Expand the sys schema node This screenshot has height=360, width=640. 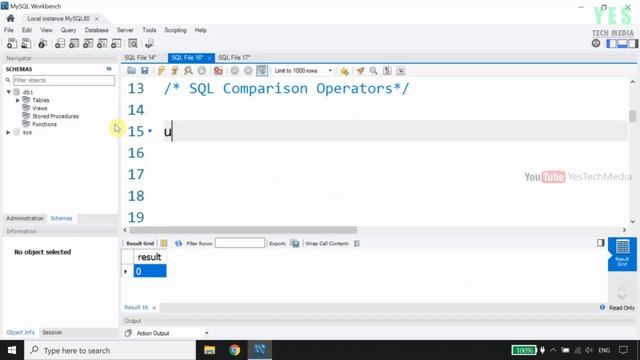coord(8,132)
